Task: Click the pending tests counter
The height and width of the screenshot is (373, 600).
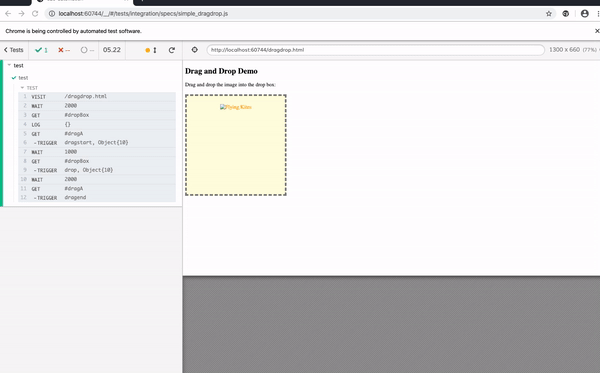Action: (87, 50)
